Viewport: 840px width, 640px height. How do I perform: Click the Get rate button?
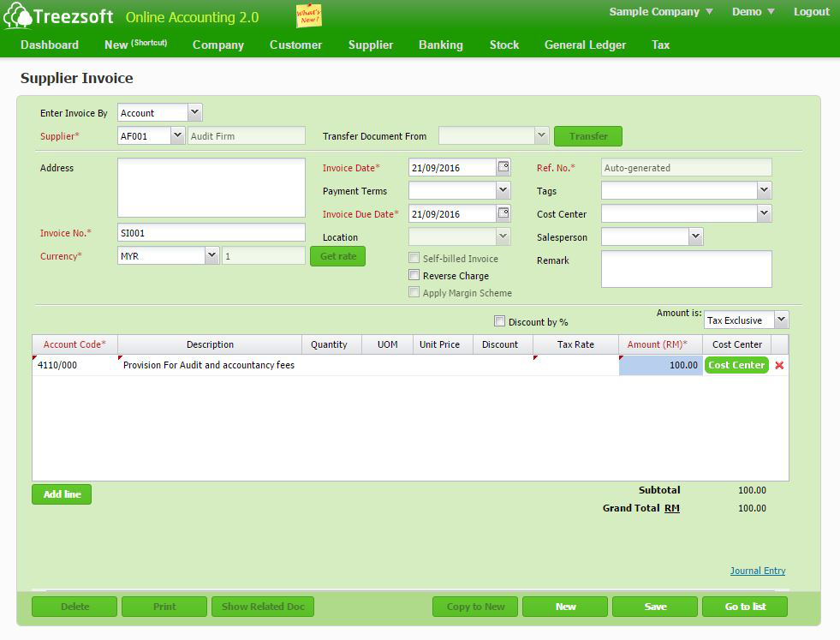pyautogui.click(x=338, y=256)
